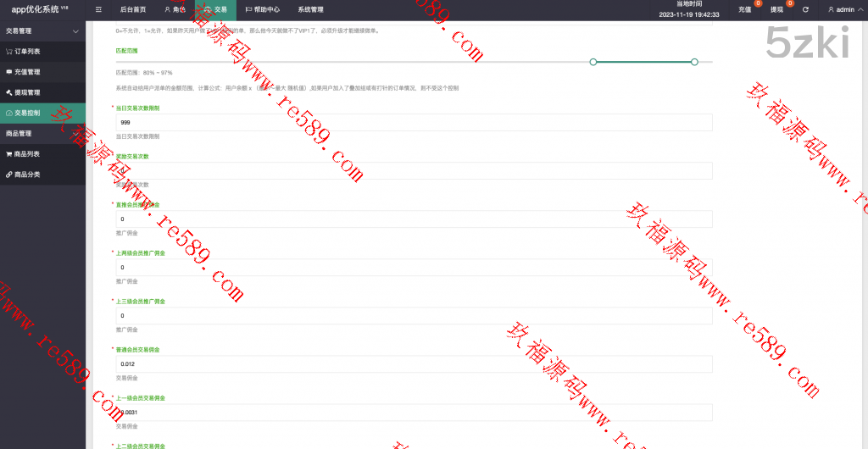868x449 pixels.
Task: Click the chat icon beside 充值管理
Action: 9,72
